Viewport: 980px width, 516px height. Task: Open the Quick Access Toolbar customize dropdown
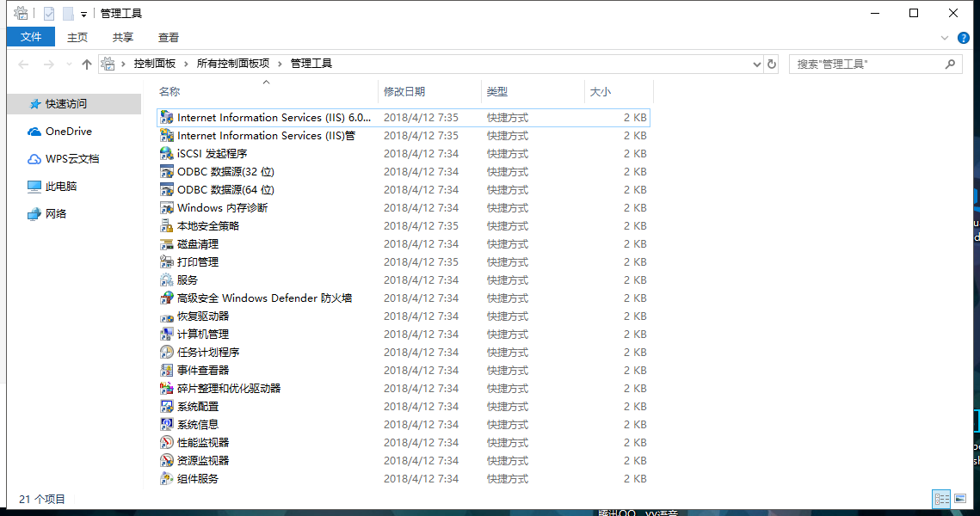coord(83,14)
